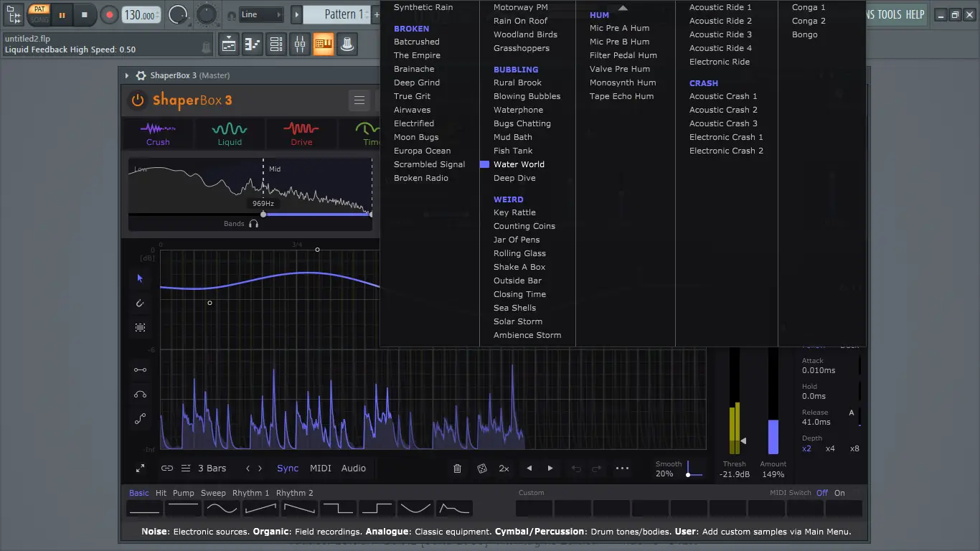Open the Crush shaper tab
This screenshot has height=551, width=980.
pos(158,134)
